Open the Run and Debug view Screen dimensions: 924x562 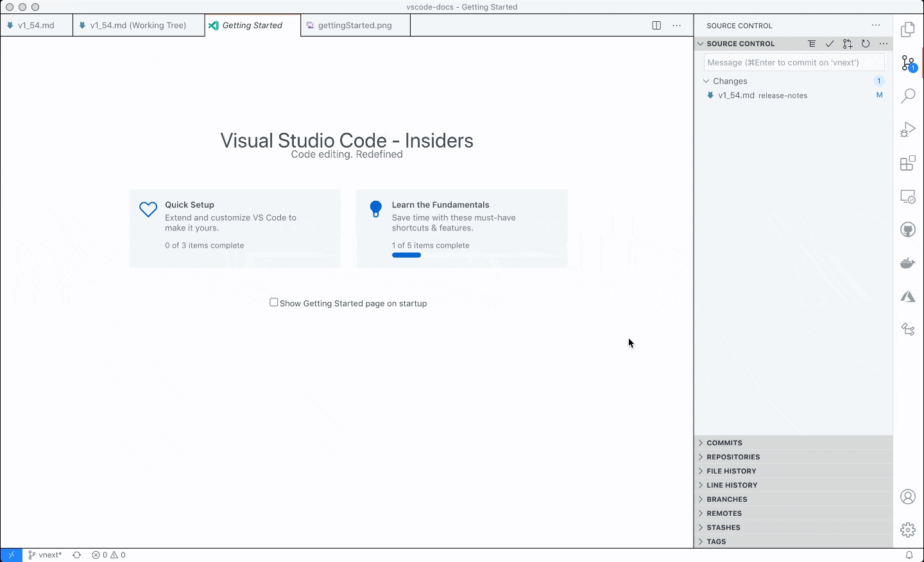(x=908, y=130)
